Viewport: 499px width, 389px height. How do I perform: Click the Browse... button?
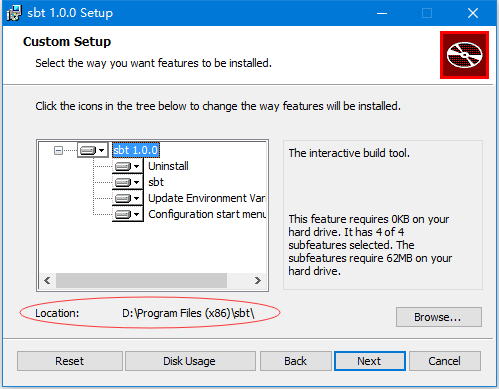point(439,317)
